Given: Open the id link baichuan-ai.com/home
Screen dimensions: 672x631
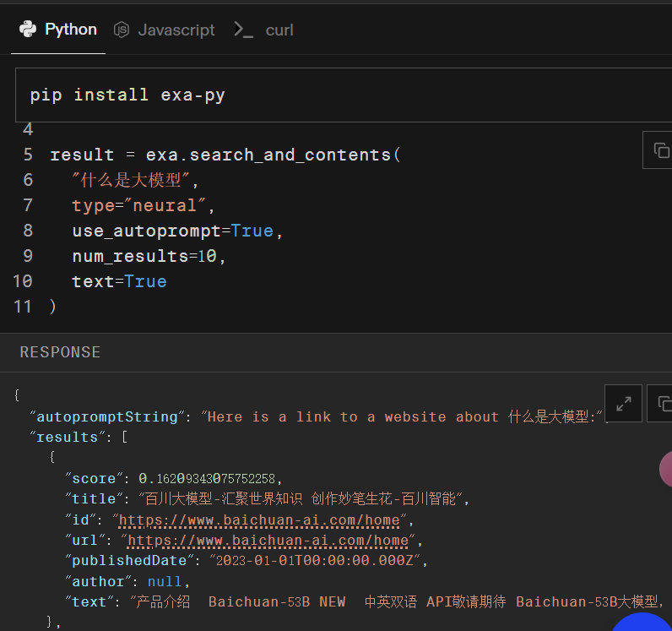Looking at the screenshot, I should 259,520.
